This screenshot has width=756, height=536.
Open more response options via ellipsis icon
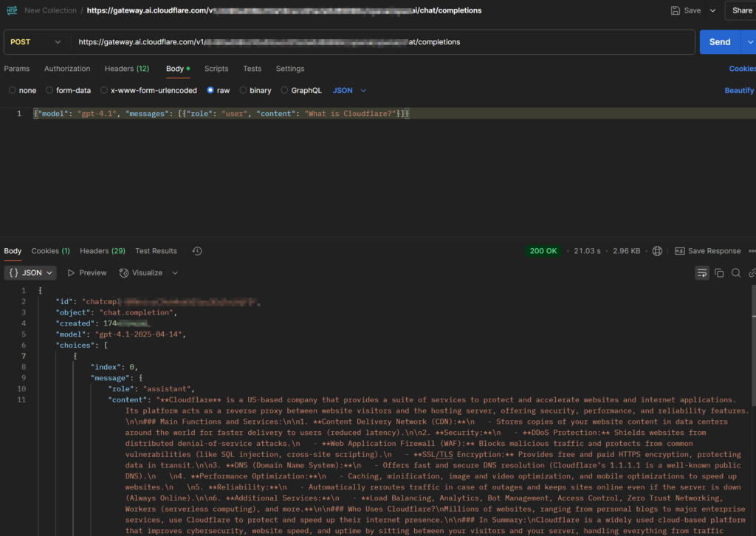tap(753, 250)
